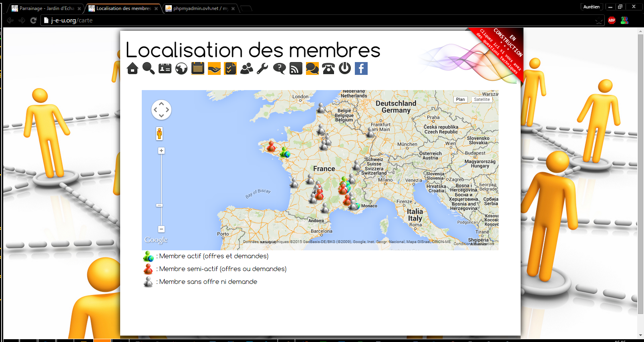Switch to the phpmyadmin.ovh.net tab

click(x=200, y=8)
